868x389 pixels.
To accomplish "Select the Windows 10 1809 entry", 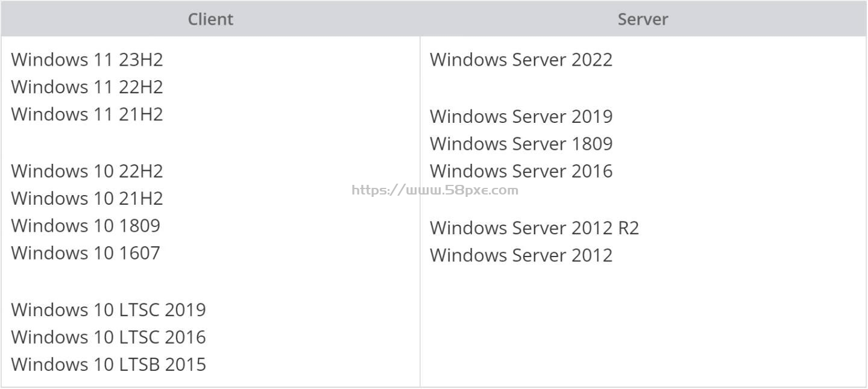I will click(86, 225).
